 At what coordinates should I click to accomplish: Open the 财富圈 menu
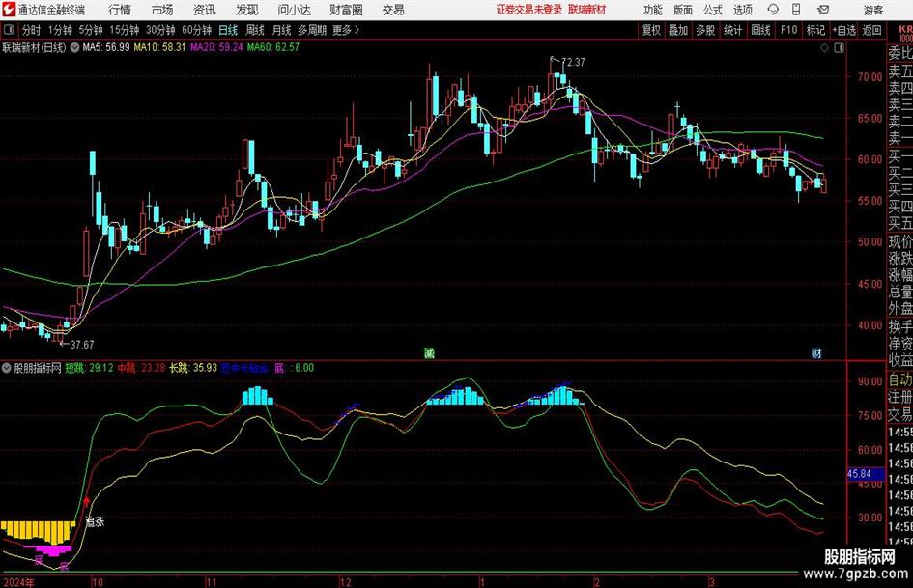click(x=346, y=10)
